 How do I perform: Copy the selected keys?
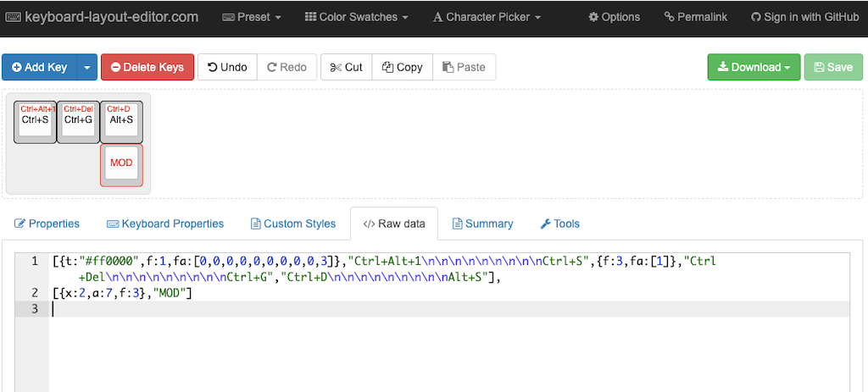point(403,67)
